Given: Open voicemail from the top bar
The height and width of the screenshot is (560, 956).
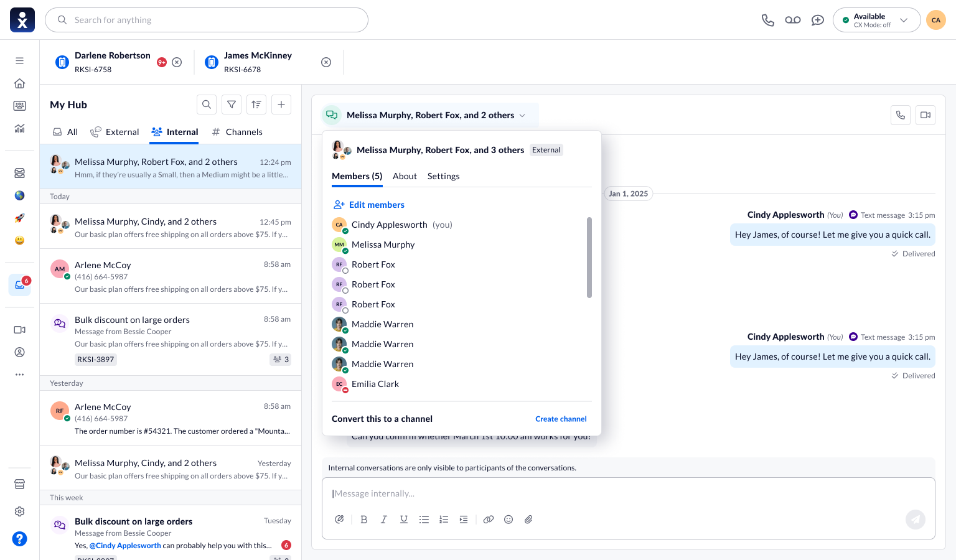Looking at the screenshot, I should coord(793,20).
